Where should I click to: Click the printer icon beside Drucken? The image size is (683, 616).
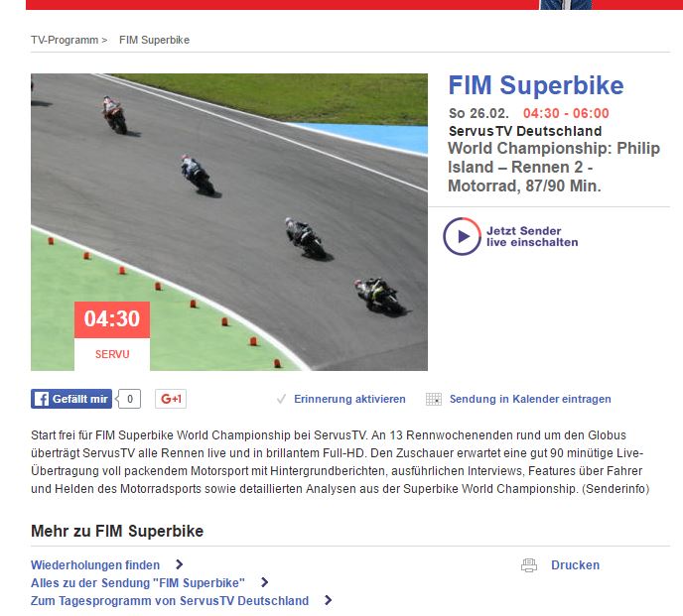click(530, 565)
